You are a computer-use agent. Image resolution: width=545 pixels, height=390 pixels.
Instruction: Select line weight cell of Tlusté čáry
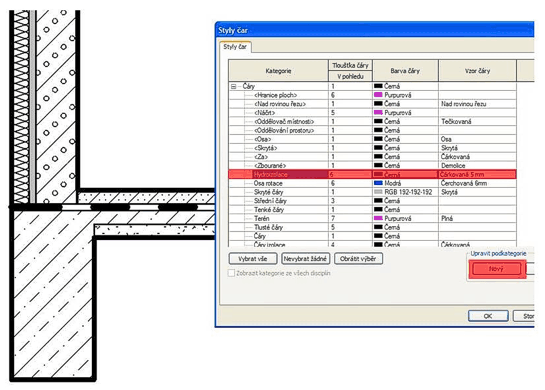coord(350,227)
